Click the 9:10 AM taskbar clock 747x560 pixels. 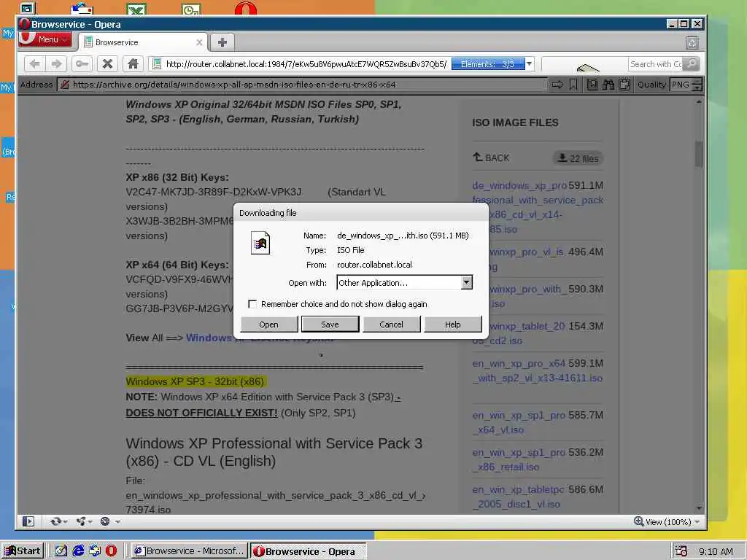point(716,551)
